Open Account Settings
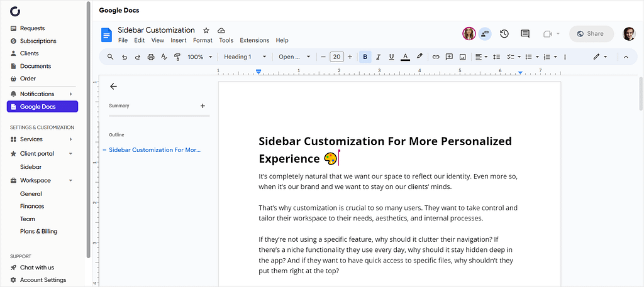This screenshot has width=644, height=287. (x=43, y=280)
